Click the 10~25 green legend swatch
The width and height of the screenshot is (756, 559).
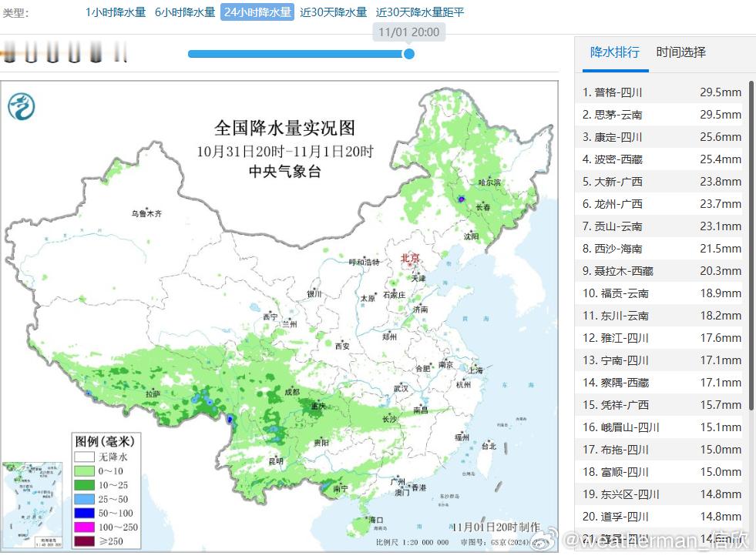84,484
